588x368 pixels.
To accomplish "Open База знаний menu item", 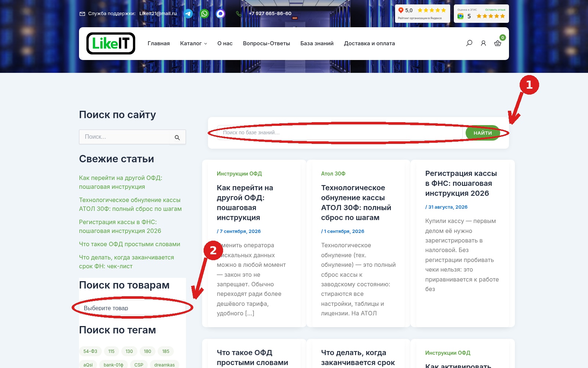I will 317,43.
